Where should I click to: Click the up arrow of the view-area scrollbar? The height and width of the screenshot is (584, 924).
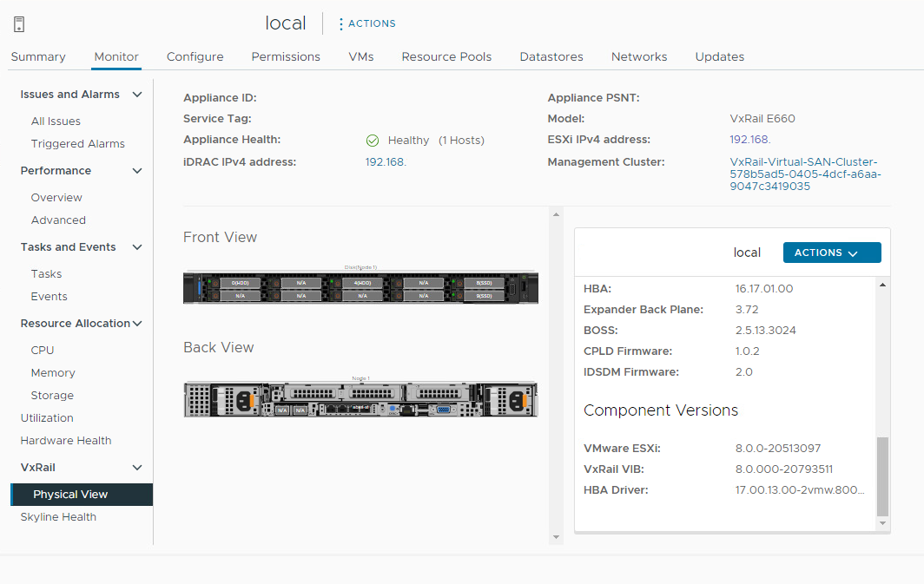click(556, 215)
